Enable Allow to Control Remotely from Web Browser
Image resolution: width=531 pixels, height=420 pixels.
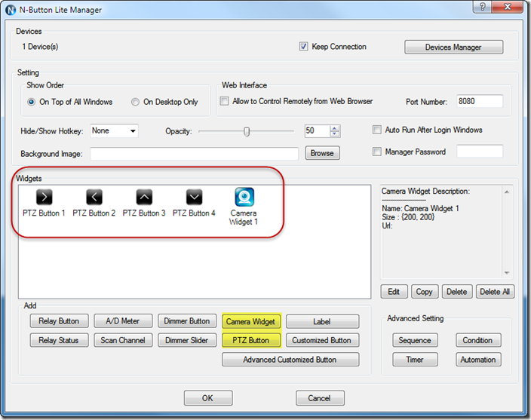[x=224, y=101]
